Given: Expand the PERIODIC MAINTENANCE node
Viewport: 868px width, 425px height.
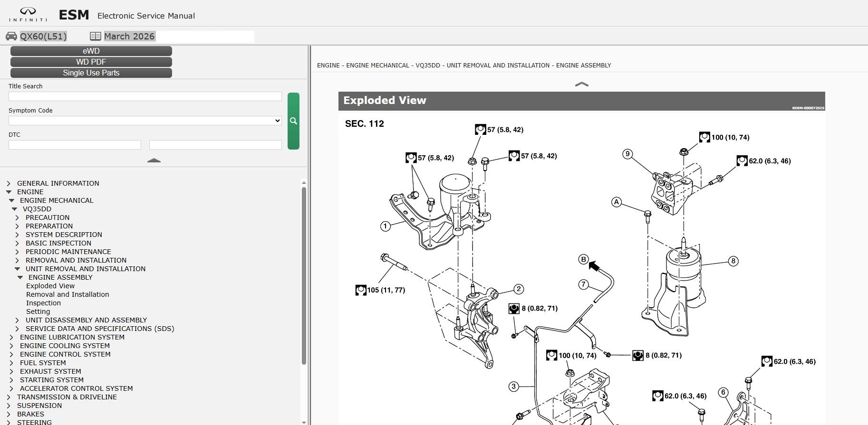Looking at the screenshot, I should point(17,252).
